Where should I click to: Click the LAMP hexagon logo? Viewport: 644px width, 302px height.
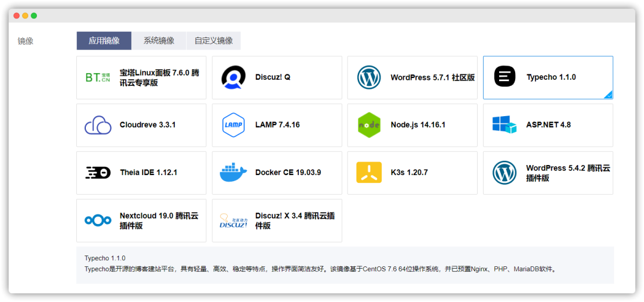233,124
